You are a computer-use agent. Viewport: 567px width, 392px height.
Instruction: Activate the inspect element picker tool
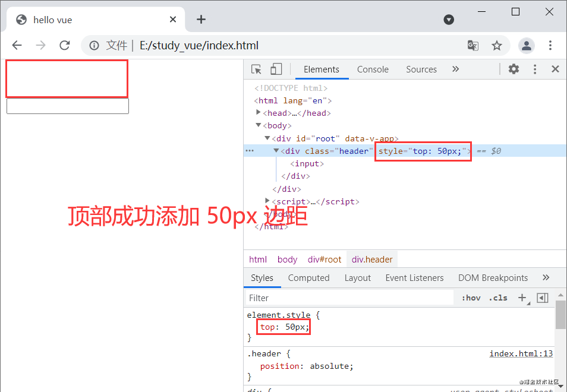[256, 69]
